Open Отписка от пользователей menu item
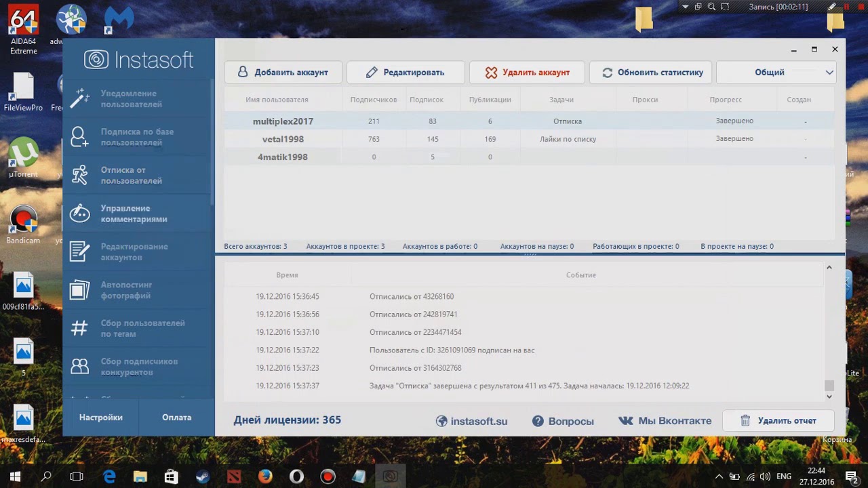This screenshot has height=488, width=868. click(x=138, y=175)
